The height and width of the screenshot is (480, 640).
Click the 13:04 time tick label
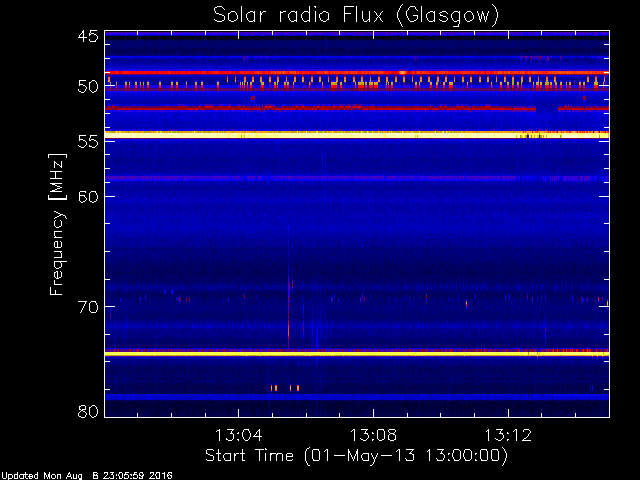point(238,435)
